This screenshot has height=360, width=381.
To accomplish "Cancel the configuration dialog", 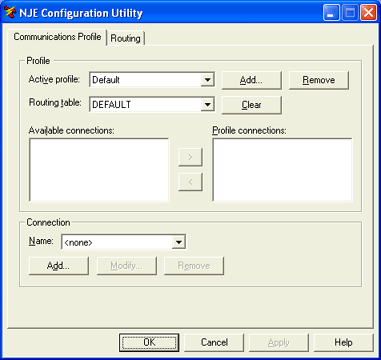I will tap(214, 343).
